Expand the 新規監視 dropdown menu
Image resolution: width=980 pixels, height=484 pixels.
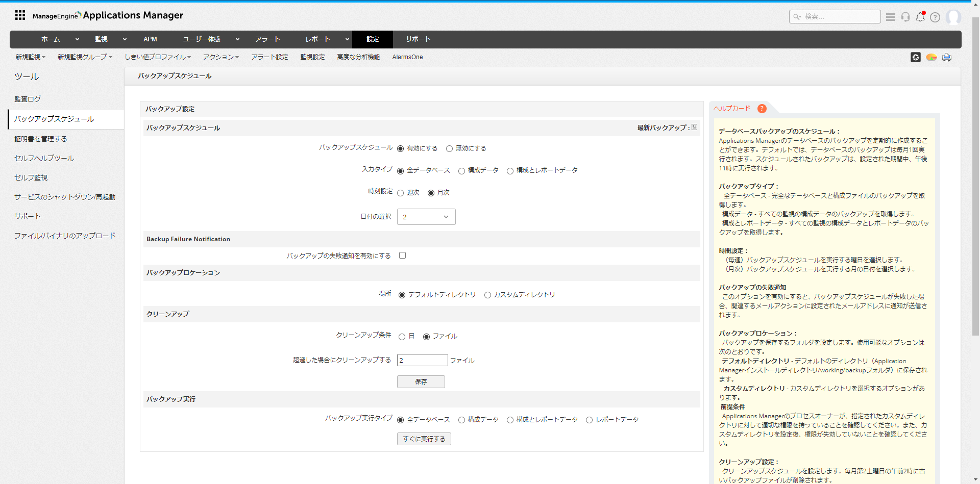point(30,57)
